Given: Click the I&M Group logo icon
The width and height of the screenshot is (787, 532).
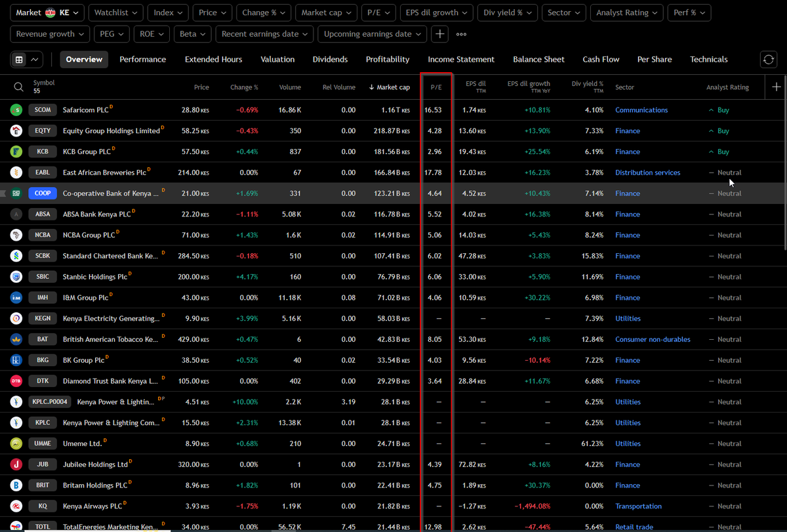Looking at the screenshot, I should coord(16,298).
